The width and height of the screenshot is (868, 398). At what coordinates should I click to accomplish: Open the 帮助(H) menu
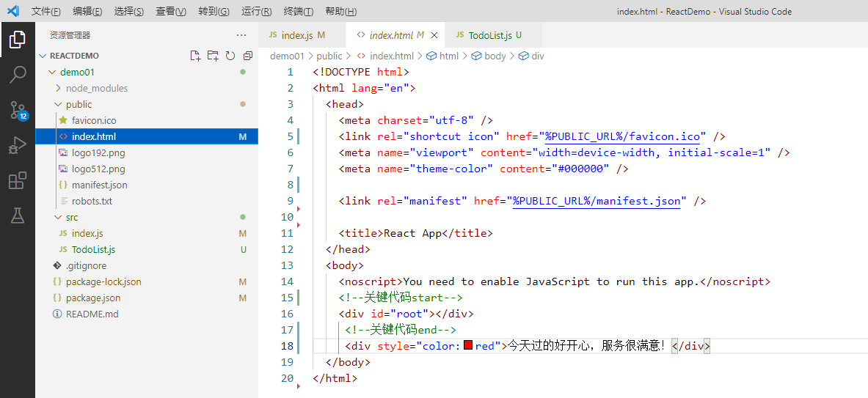tap(340, 12)
